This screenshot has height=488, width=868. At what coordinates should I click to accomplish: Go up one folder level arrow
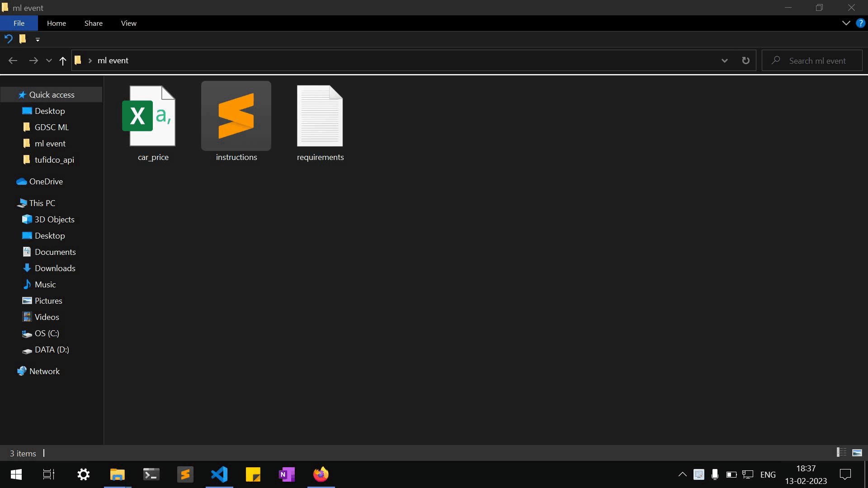click(62, 61)
